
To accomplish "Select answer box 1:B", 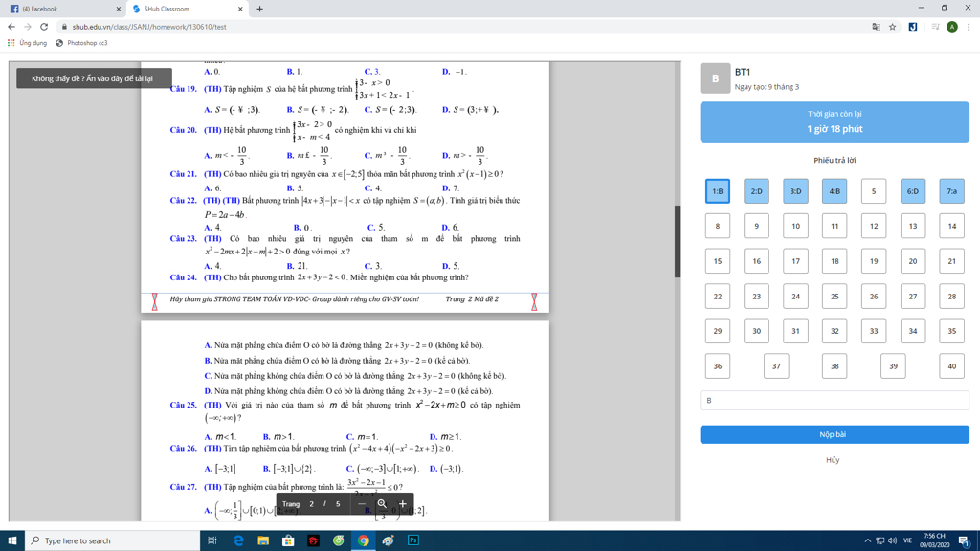I will pyautogui.click(x=718, y=191).
